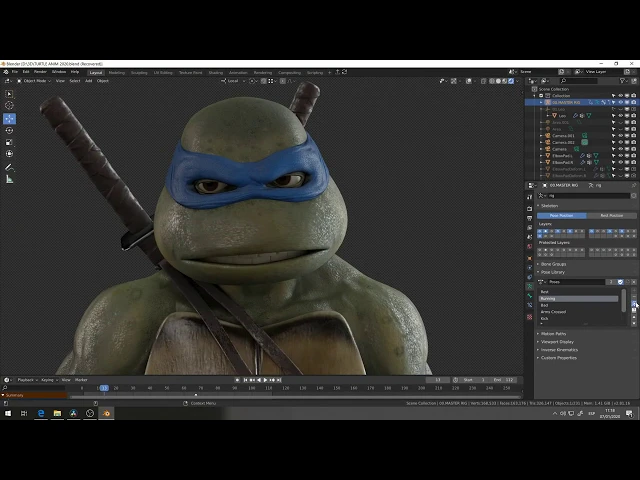Jump to the timeline start frame
Viewport: 640px width, 480px height.
pyautogui.click(x=245, y=380)
